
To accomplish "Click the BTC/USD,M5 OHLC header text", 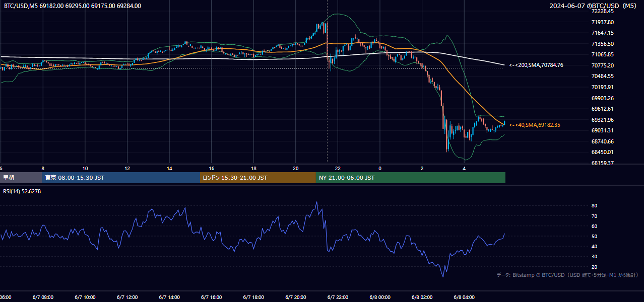I will pyautogui.click(x=73, y=6).
